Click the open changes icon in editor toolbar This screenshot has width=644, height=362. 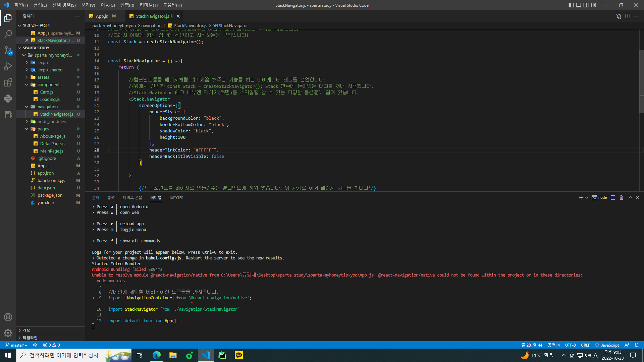point(619,16)
